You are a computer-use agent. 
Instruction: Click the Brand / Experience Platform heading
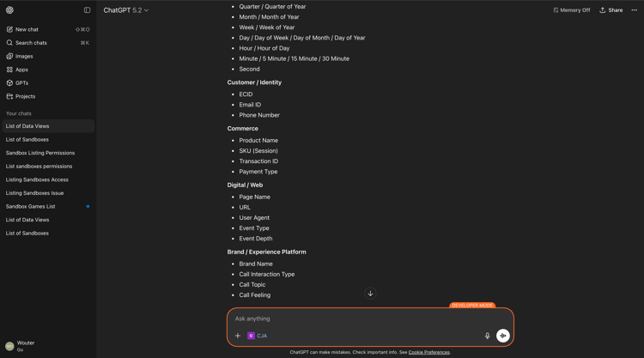(266, 252)
